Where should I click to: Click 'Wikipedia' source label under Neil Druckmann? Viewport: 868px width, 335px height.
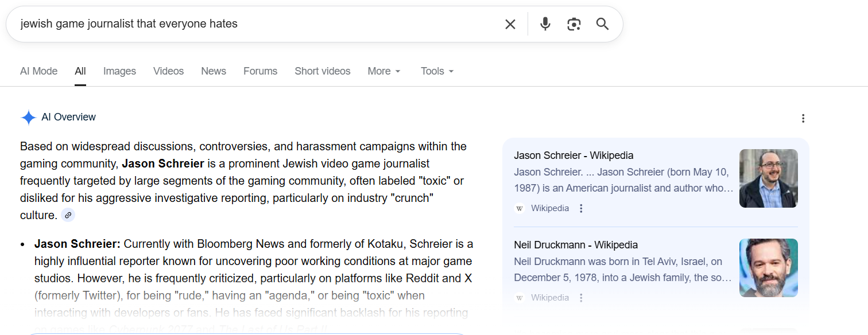pyautogui.click(x=550, y=298)
